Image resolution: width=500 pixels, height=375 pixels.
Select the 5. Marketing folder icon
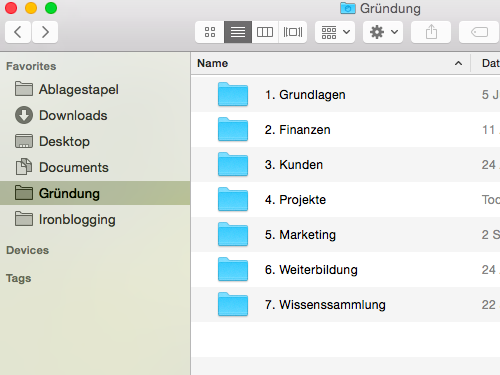click(233, 234)
